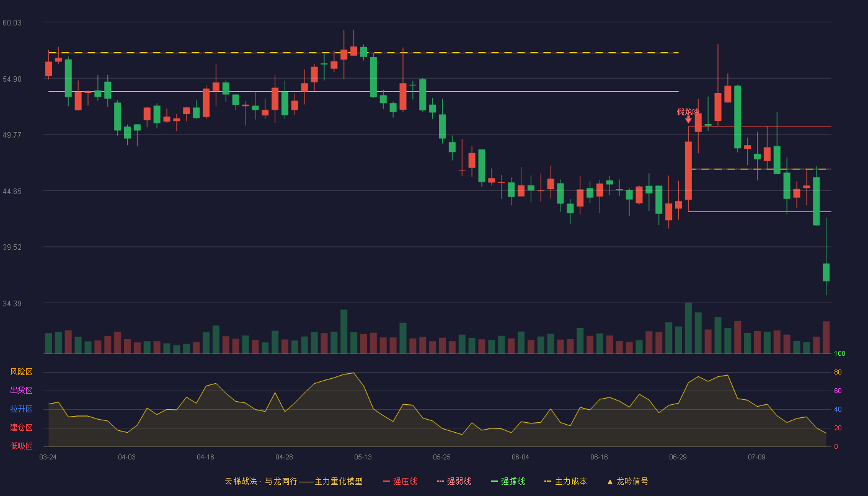The height and width of the screenshot is (496, 868).
Task: Click the 40 indicator axis value
Action: click(838, 409)
